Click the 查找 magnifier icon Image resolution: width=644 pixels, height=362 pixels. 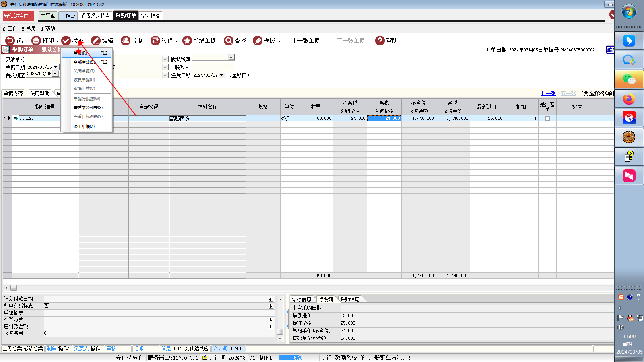tap(229, 41)
